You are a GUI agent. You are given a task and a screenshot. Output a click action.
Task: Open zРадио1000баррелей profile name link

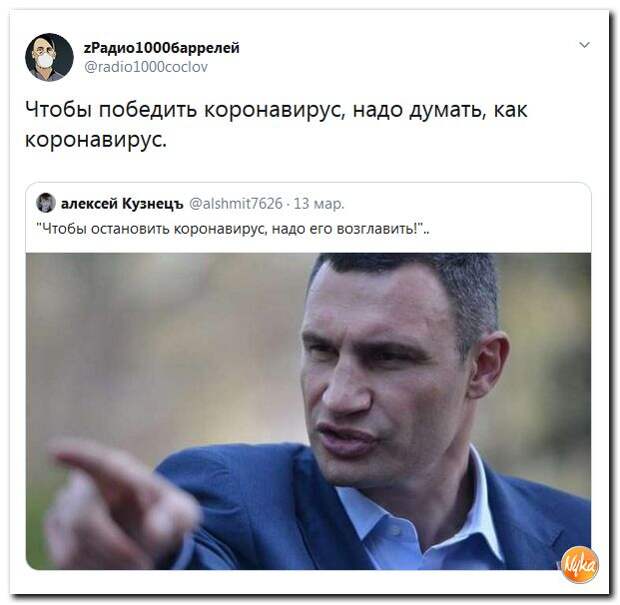162,48
